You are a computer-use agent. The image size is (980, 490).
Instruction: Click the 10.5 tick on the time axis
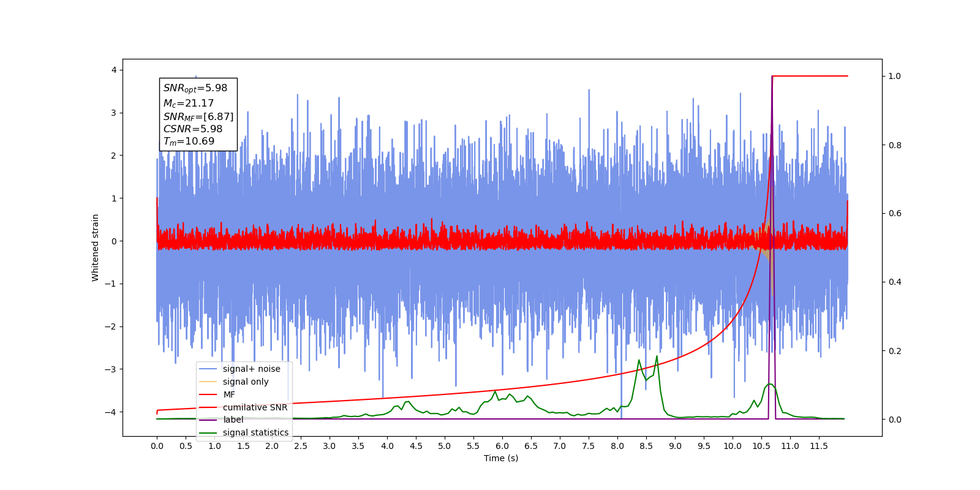[761, 446]
